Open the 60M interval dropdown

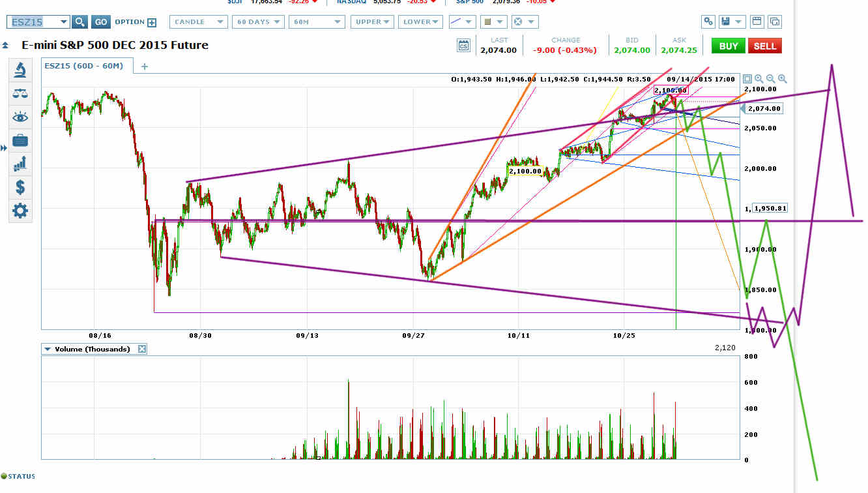(318, 22)
